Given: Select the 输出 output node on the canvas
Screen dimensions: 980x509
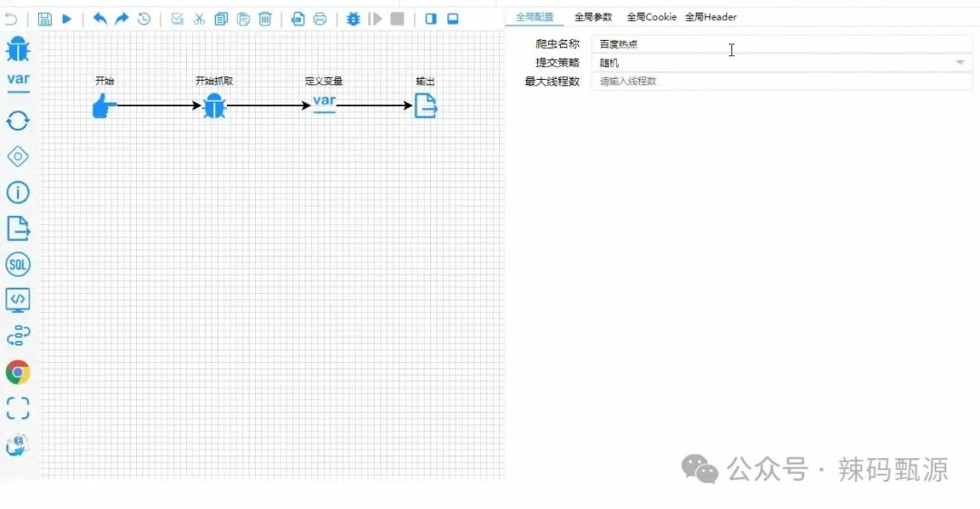Looking at the screenshot, I should (426, 105).
